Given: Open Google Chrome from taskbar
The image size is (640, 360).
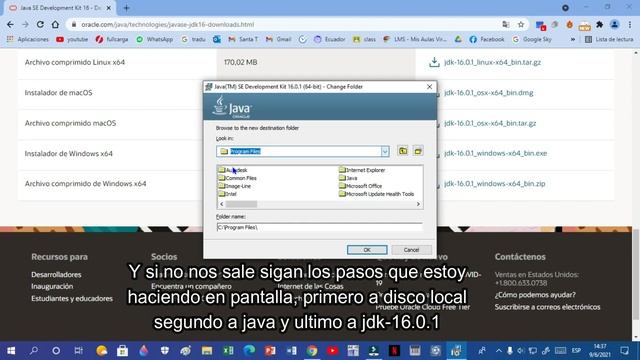Looking at the screenshot, I should 312,351.
